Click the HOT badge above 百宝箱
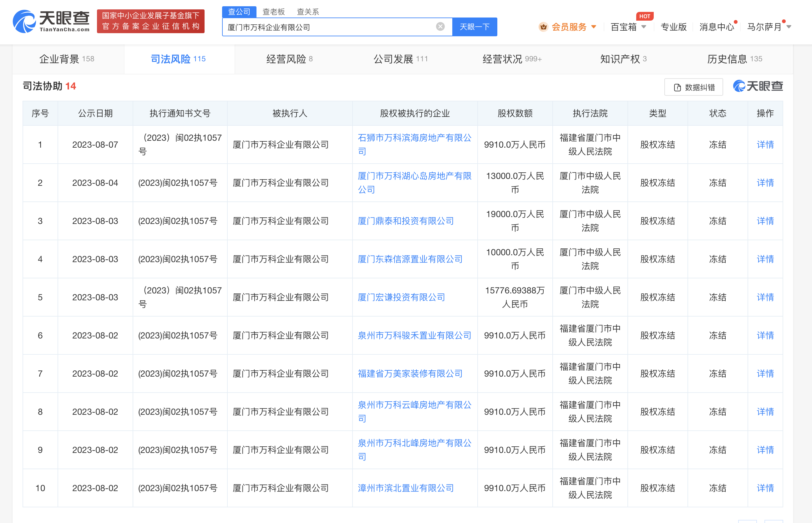 tap(644, 16)
